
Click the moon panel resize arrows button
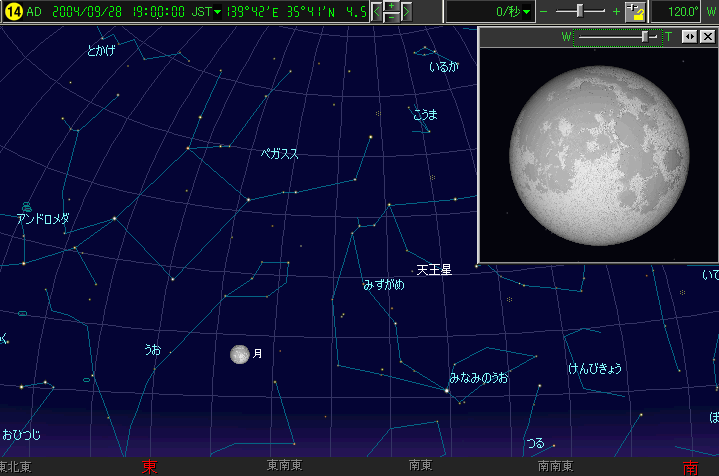click(x=689, y=37)
